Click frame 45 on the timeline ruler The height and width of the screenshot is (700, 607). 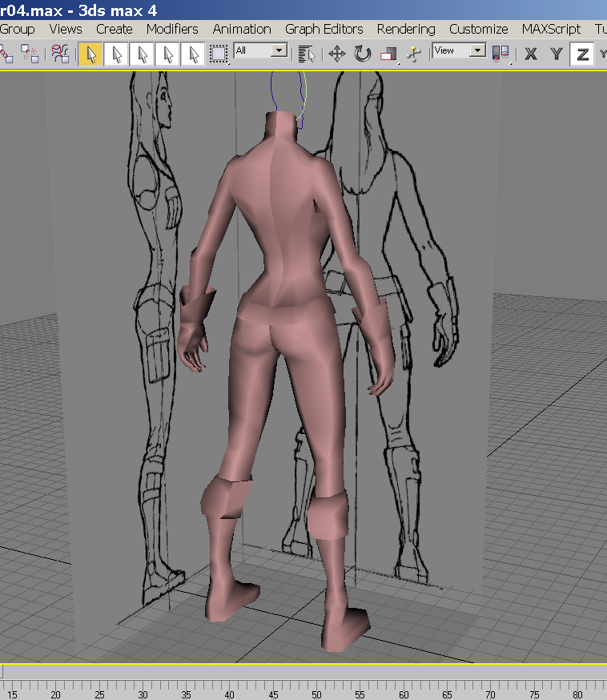(x=274, y=687)
